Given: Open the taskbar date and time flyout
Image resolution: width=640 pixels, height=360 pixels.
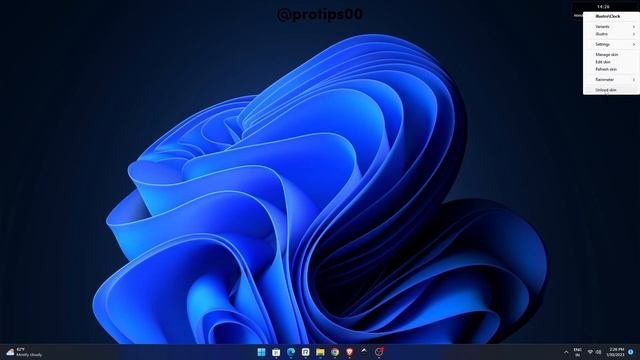Looking at the screenshot, I should (616, 352).
